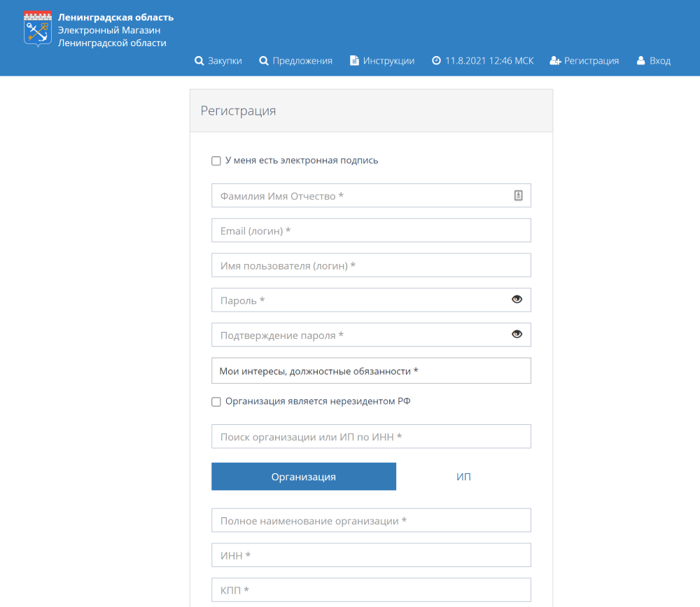Click the document icon beside Инструкции
This screenshot has height=607, width=700.
pyautogui.click(x=354, y=60)
